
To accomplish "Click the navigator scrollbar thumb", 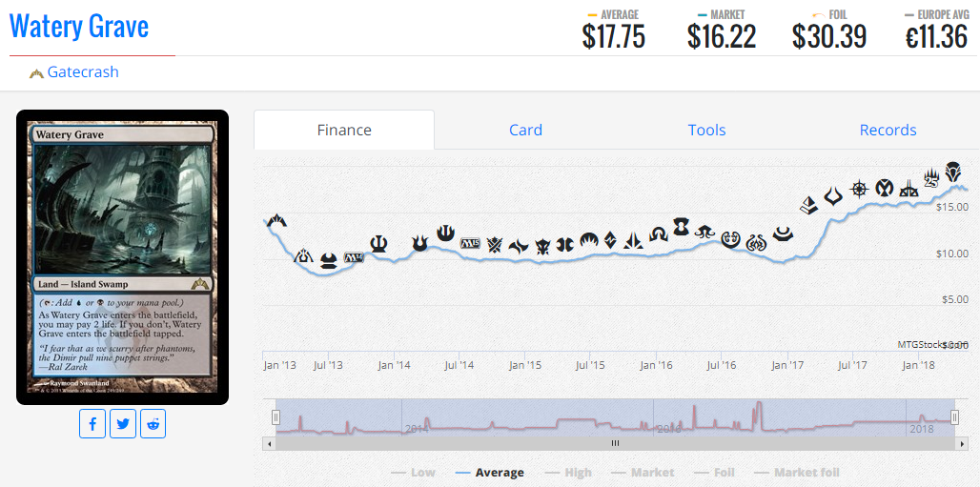I will coord(615,443).
